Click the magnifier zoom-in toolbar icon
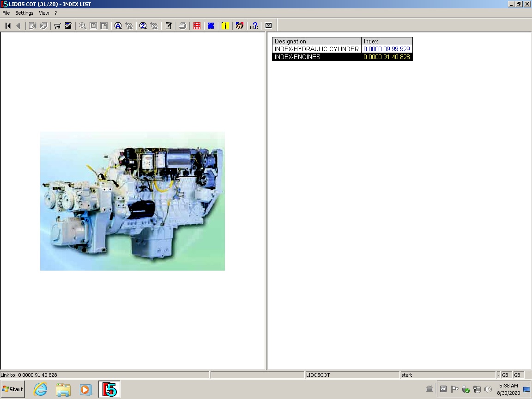This screenshot has width=532, height=399. pos(83,26)
